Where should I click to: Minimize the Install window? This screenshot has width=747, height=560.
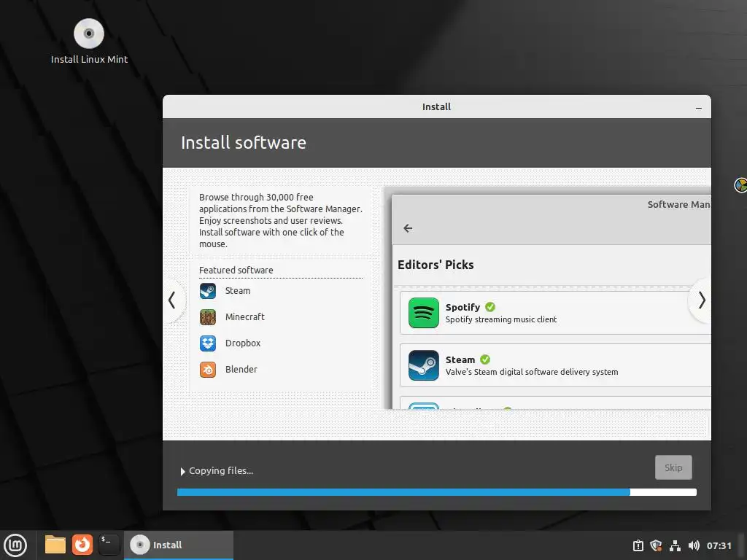[698, 108]
